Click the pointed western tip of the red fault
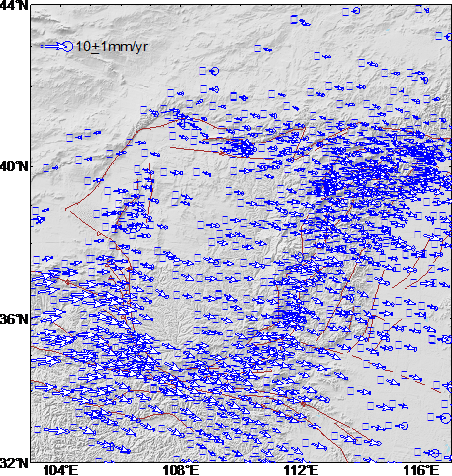Viewport: 452px width, 476px height. click(66, 209)
